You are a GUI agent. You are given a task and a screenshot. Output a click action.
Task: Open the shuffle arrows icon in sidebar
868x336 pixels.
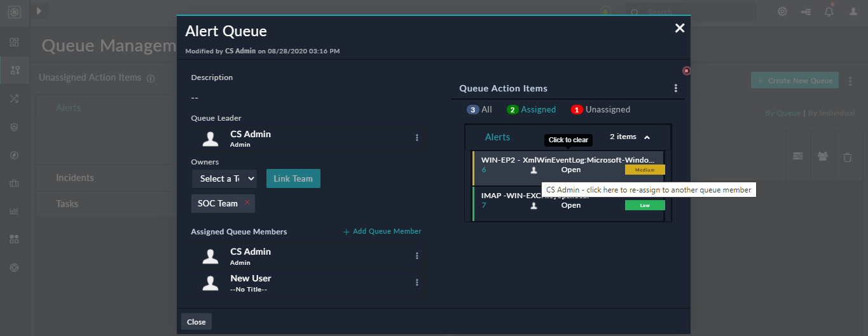click(14, 98)
